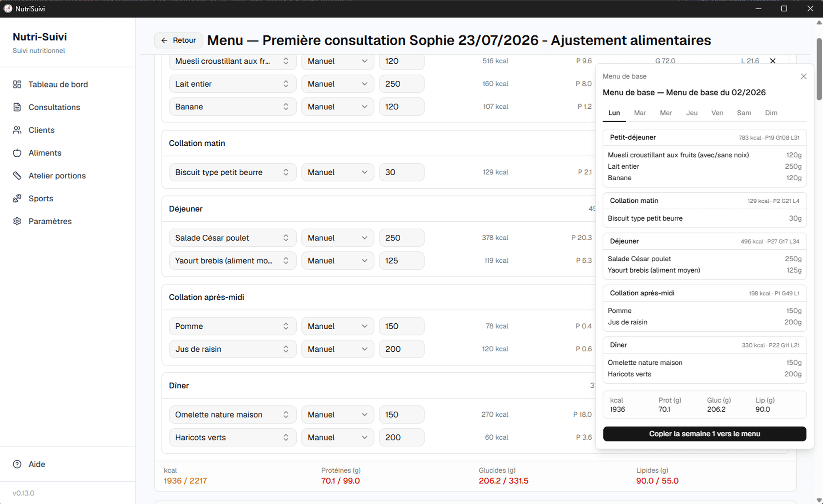
Task: Open Sports dumbbell icon in sidebar
Action: coord(17,199)
